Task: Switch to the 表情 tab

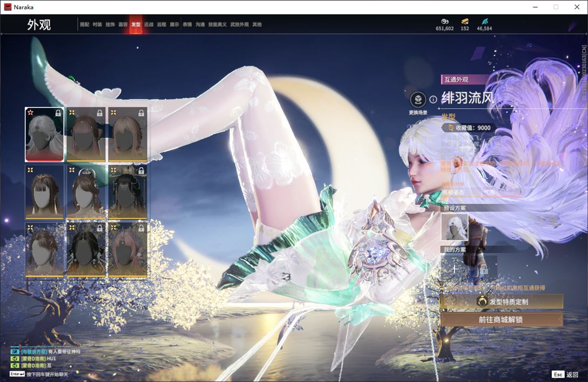Action: pyautogui.click(x=187, y=24)
